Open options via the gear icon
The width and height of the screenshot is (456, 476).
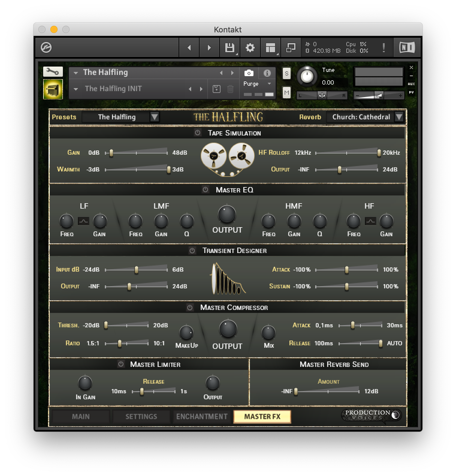250,47
